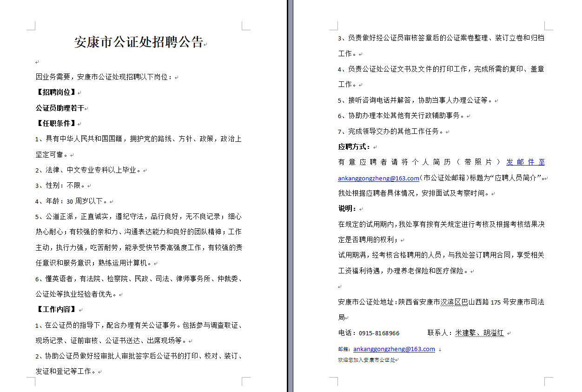Click the text '公证员助理若干'

[60, 108]
